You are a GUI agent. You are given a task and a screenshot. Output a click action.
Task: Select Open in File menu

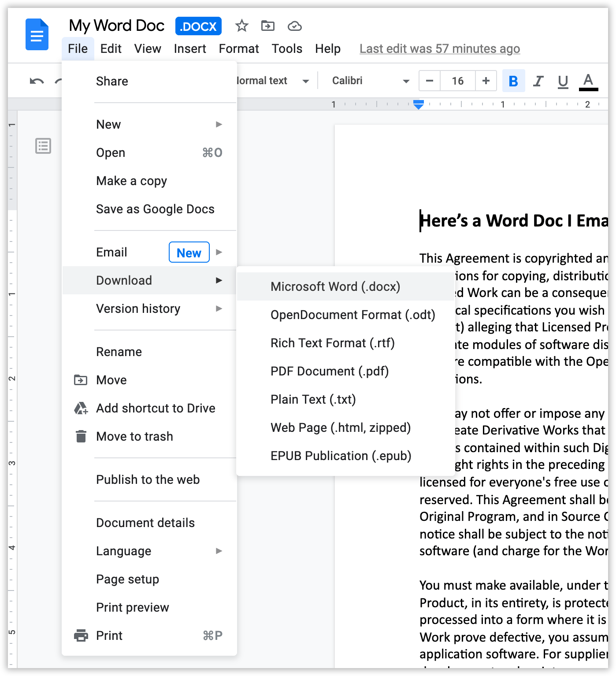[149, 152]
